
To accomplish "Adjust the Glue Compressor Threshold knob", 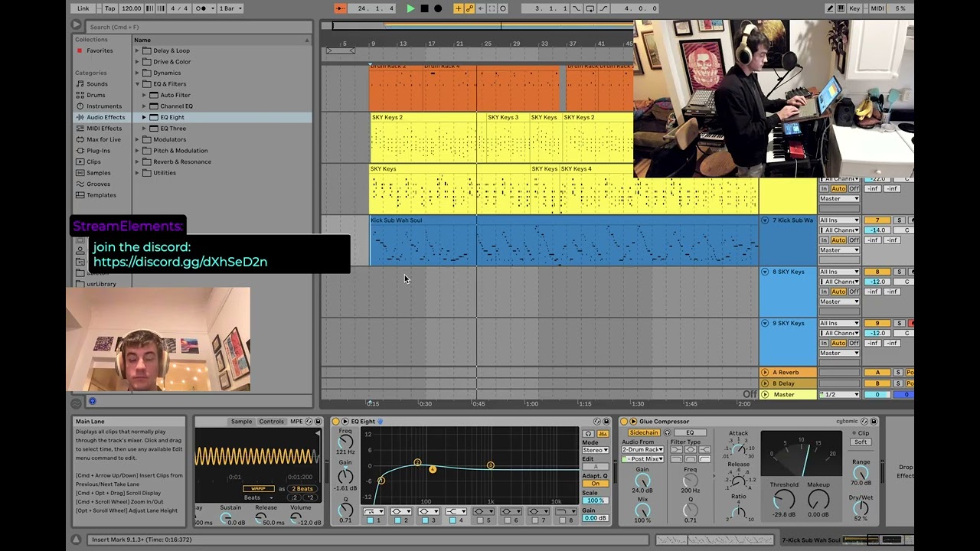I will [784, 500].
